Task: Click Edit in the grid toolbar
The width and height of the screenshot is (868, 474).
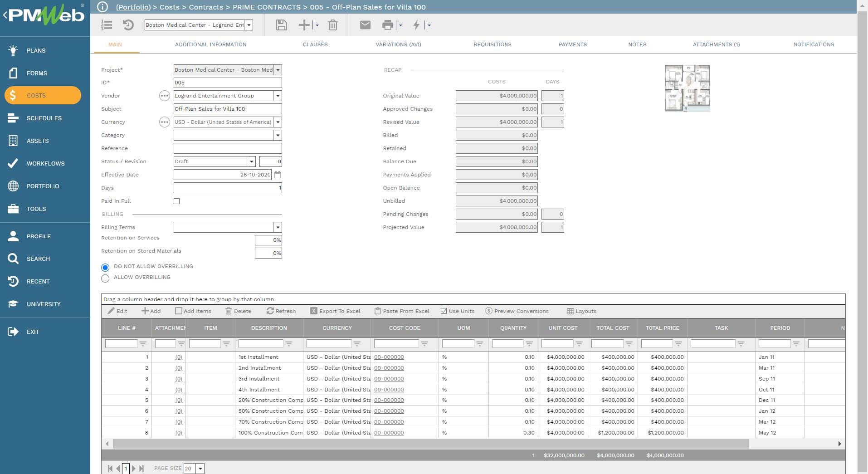Action: (117, 311)
